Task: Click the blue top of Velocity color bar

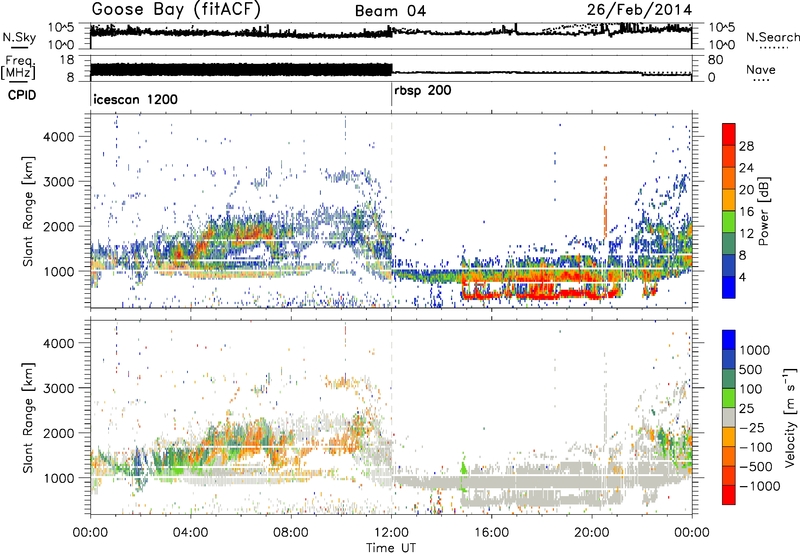Action: [729, 339]
